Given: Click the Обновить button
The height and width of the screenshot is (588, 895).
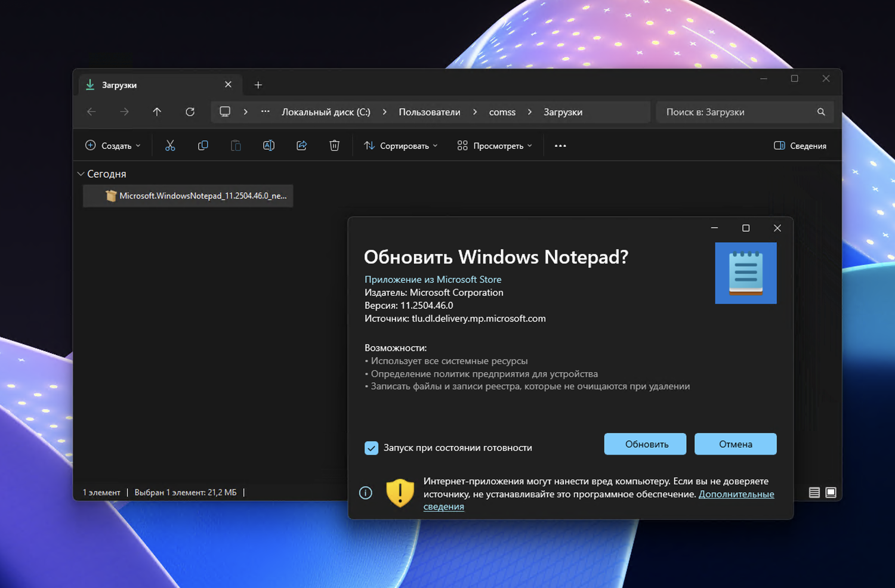Looking at the screenshot, I should click(645, 444).
